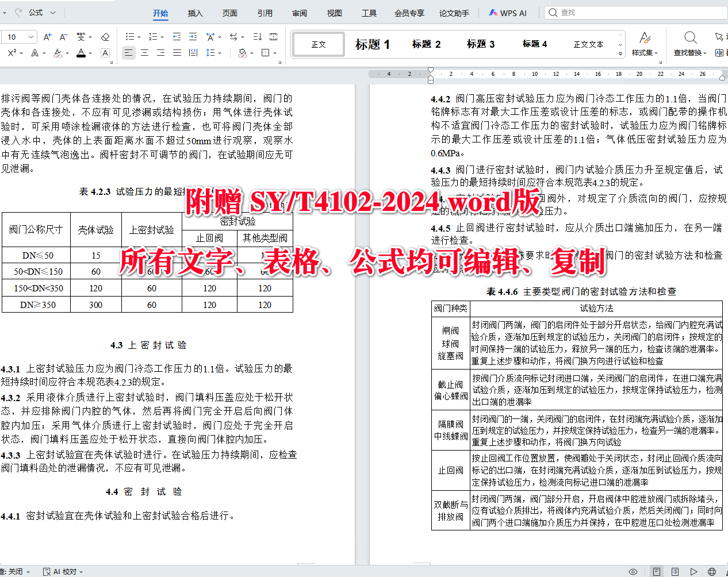Screen dimensions: 728x577
Task: Click the increase font size icon
Action: [x=48, y=37]
